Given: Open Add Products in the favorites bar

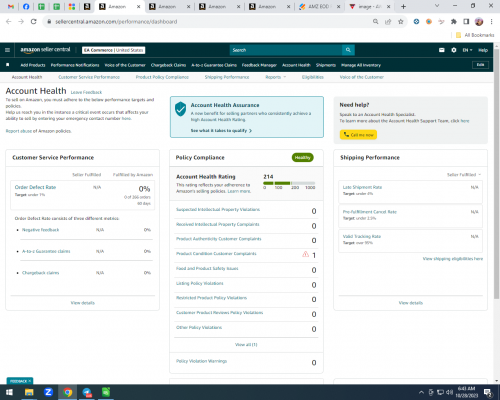Looking at the screenshot, I should 33,65.
